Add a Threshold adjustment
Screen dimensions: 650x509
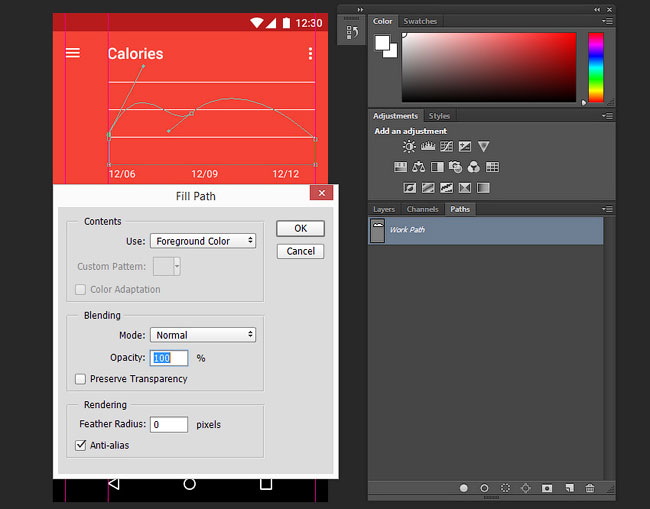446,188
